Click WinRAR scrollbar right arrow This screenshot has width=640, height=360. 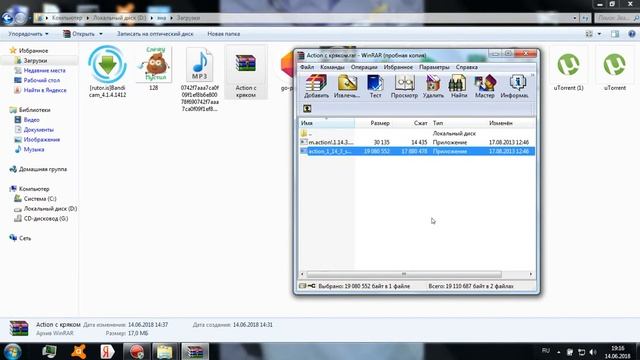click(531, 274)
